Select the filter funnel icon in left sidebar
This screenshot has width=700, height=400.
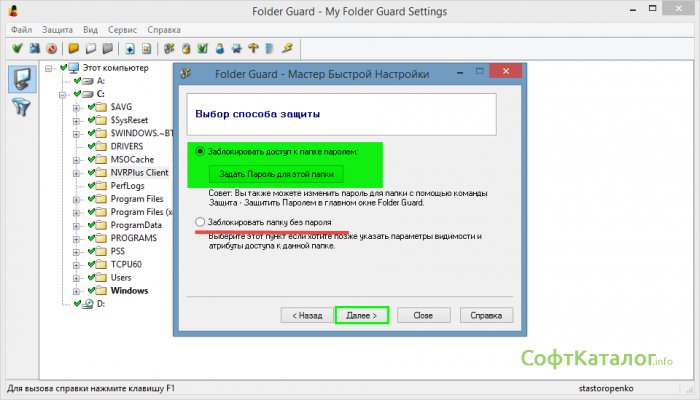click(20, 109)
